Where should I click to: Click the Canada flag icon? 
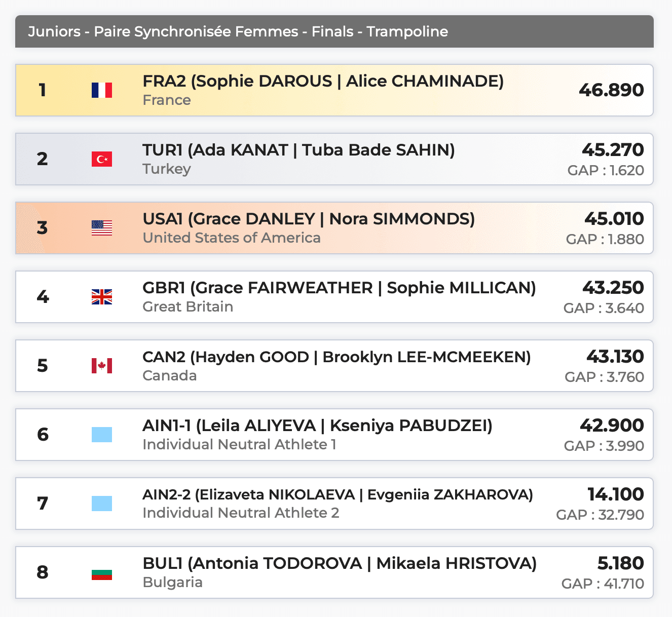coord(102,366)
